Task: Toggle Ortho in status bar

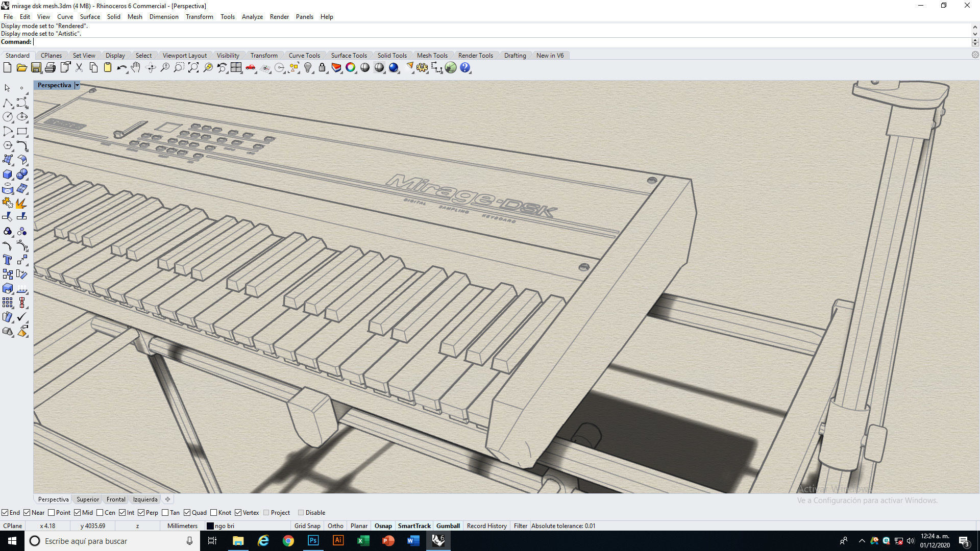Action: [335, 526]
